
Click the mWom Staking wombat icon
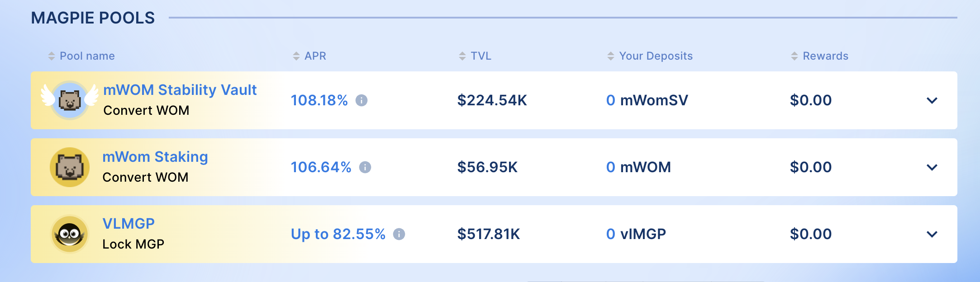pyautogui.click(x=70, y=167)
